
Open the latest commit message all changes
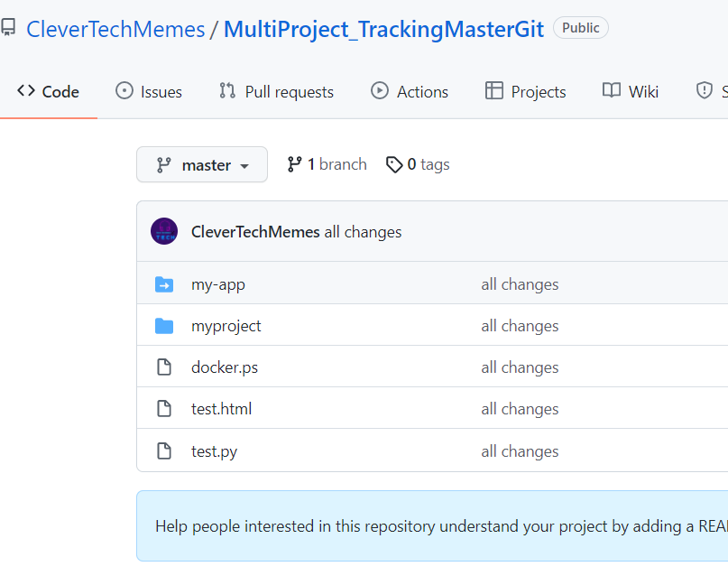(363, 232)
